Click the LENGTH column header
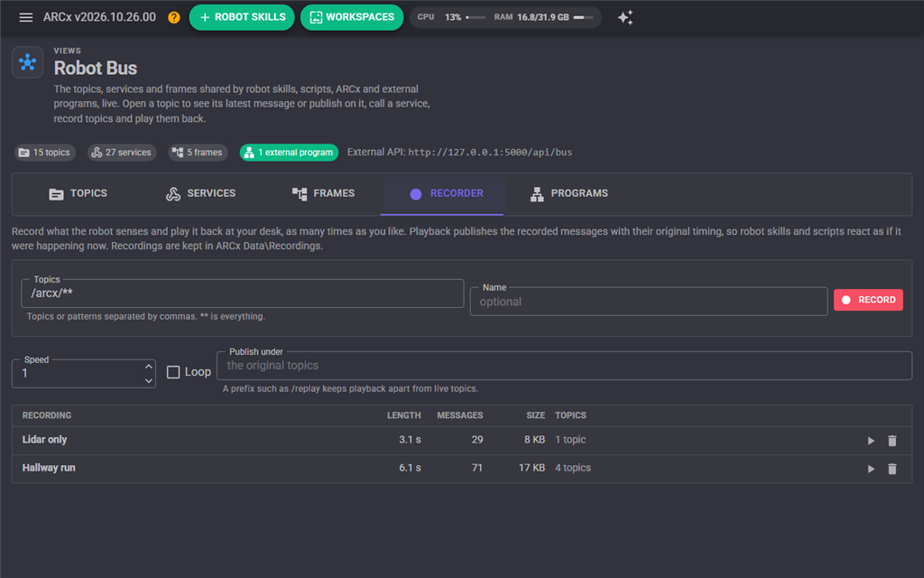The height and width of the screenshot is (578, 924). pos(403,415)
